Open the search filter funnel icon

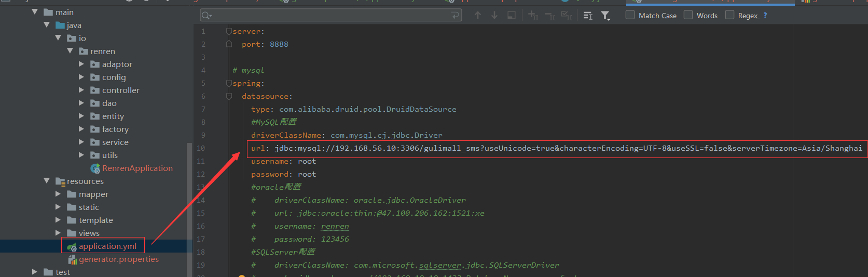605,16
